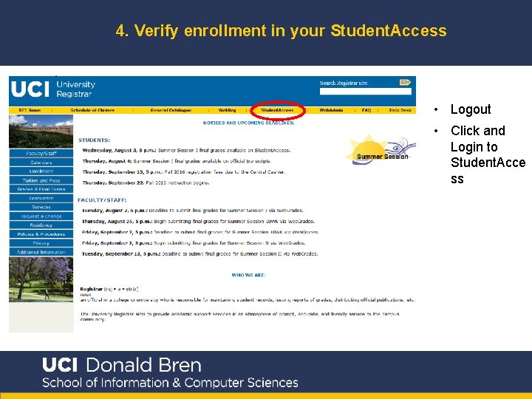
Task: Click the 'Registrar' definition word
Action: pos(92,289)
